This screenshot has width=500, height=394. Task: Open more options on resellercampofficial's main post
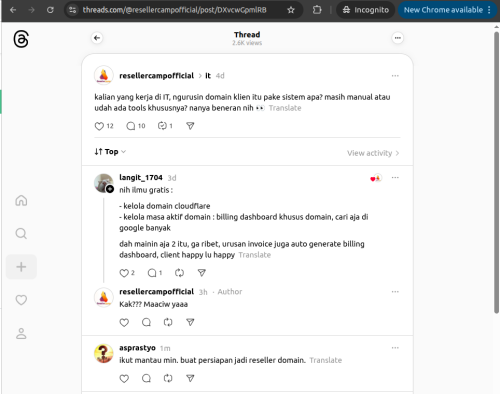[x=395, y=76]
